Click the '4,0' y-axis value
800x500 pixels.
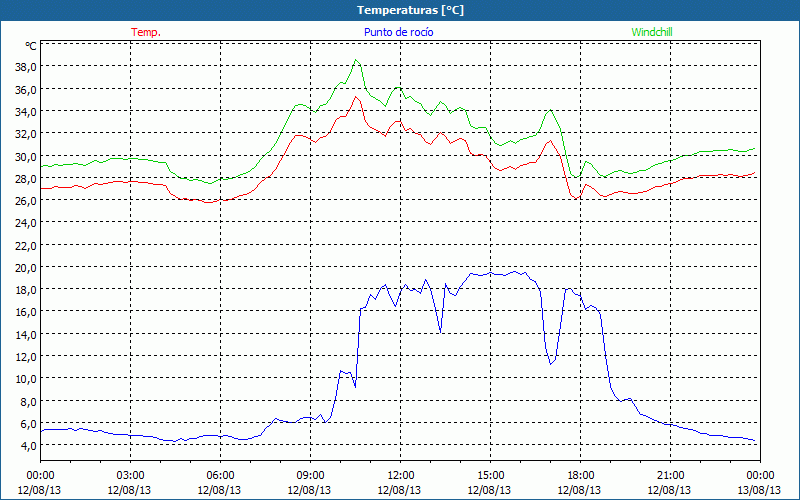coord(28,445)
